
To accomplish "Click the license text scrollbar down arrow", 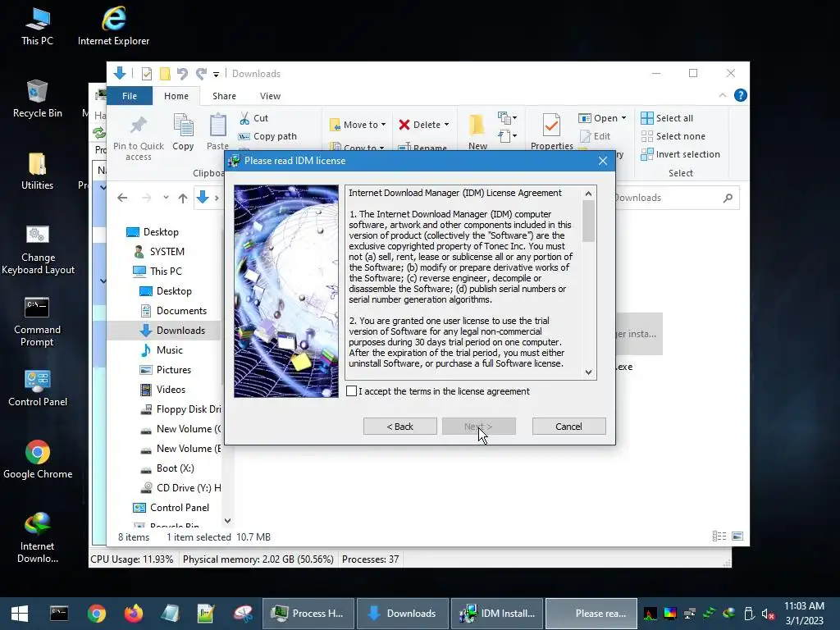I will (x=588, y=372).
